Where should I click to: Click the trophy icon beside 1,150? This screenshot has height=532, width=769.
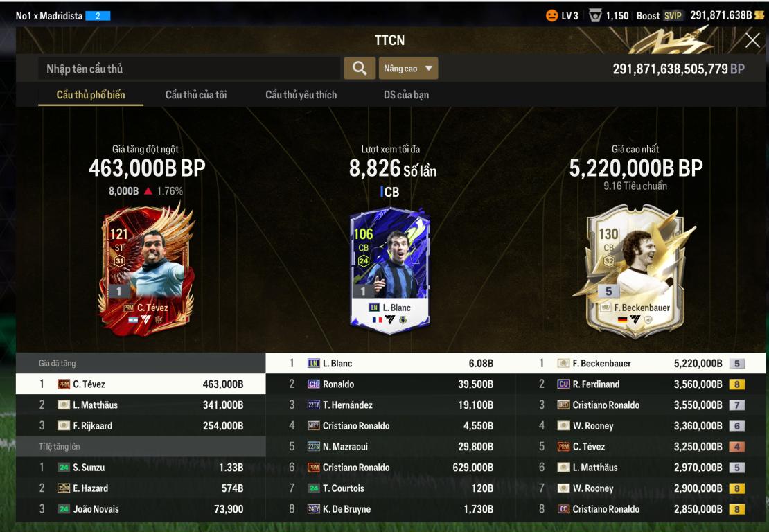(x=595, y=16)
